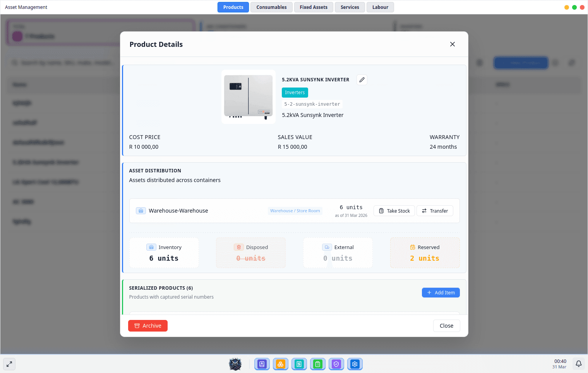Open the inverter product image
588x373 pixels.
tap(249, 97)
